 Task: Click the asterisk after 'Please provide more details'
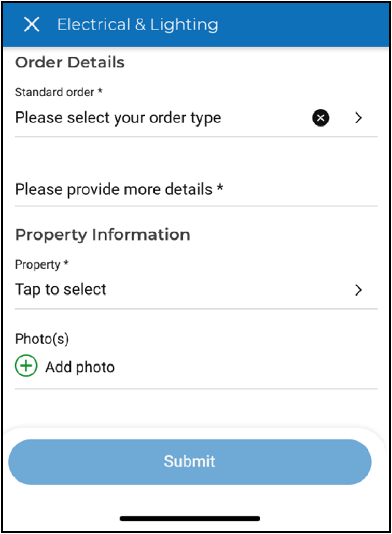pos(220,188)
